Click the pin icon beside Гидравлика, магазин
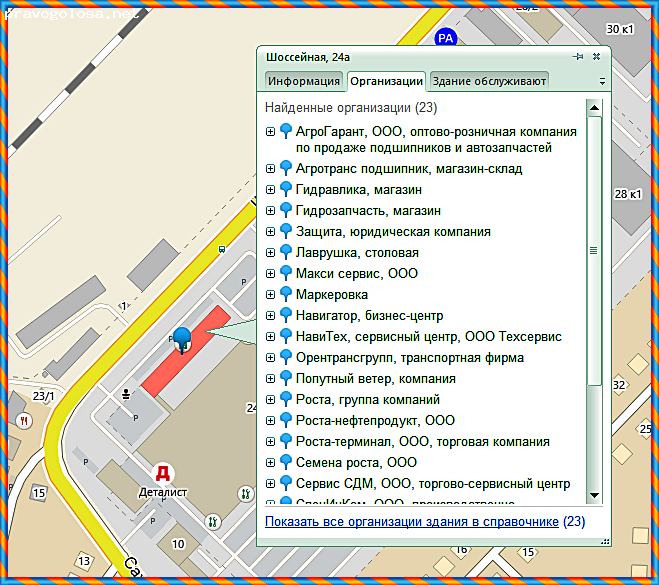The width and height of the screenshot is (659, 585). [x=285, y=189]
